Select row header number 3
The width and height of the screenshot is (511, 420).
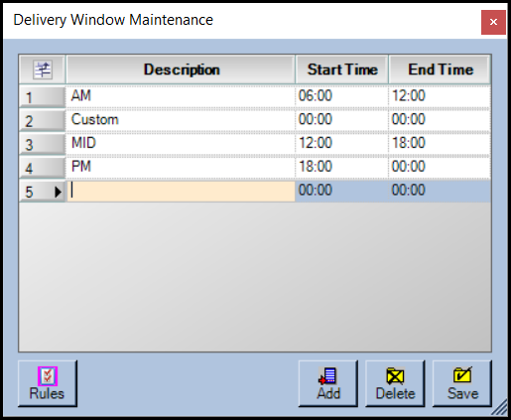point(42,144)
